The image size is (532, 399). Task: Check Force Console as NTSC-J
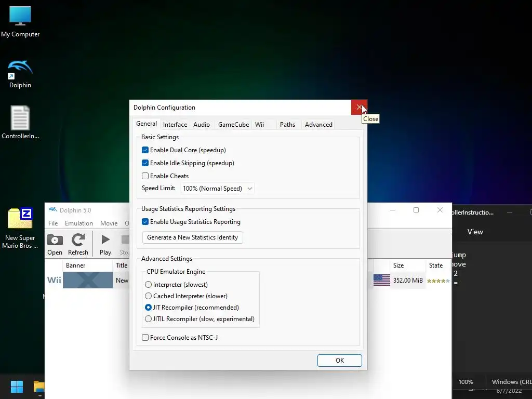145,337
